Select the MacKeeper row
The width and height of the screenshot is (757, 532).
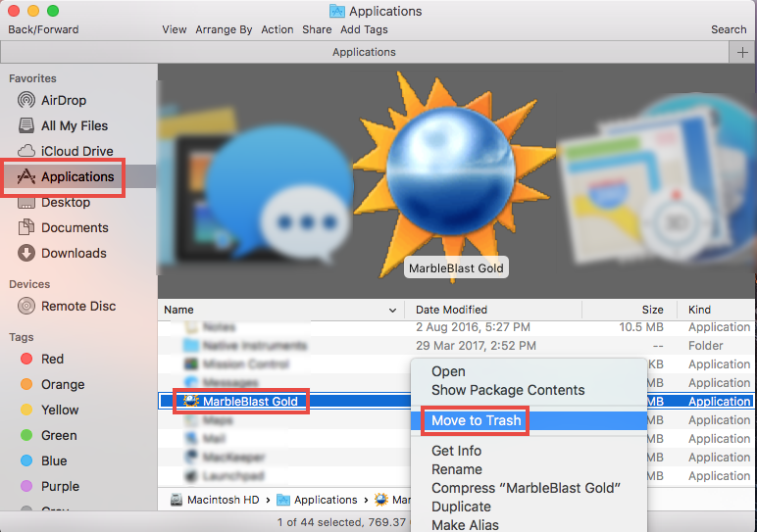click(x=284, y=458)
